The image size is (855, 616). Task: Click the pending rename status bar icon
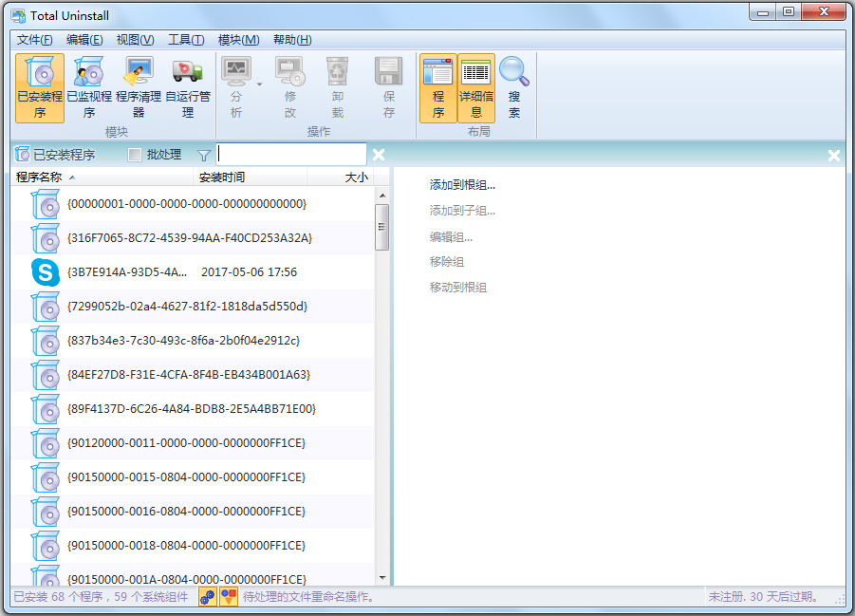pos(229,597)
